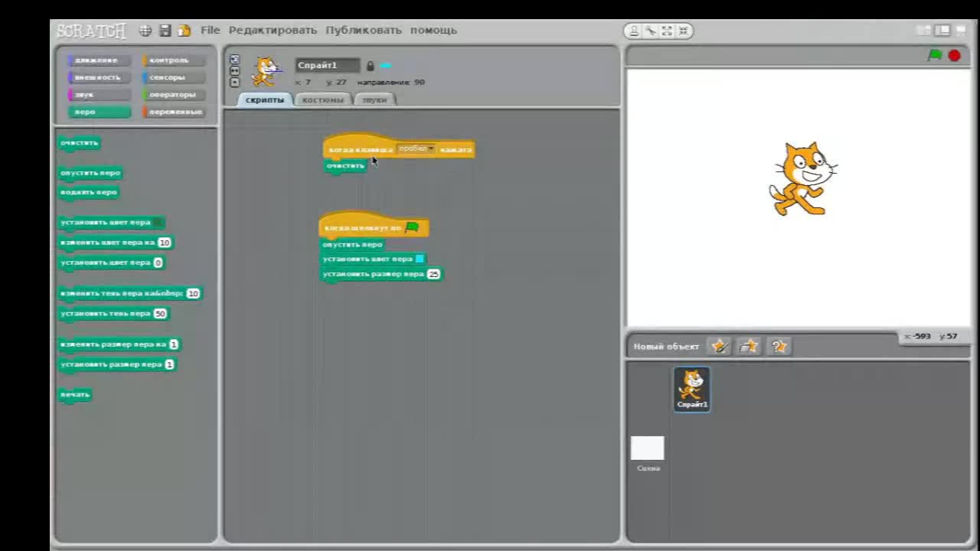Click color swatch in установить цвет пера palette block
Screen dimensions: 980x551
point(158,223)
